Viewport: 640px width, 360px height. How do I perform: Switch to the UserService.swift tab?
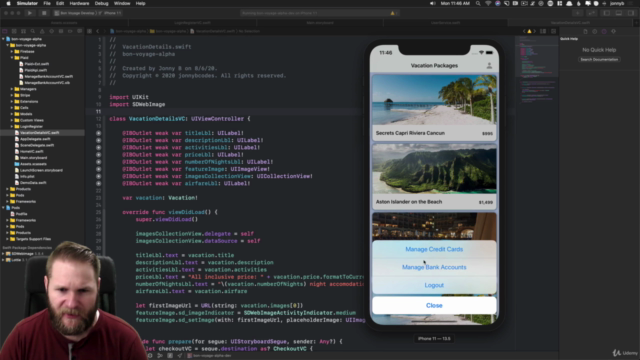coord(445,23)
